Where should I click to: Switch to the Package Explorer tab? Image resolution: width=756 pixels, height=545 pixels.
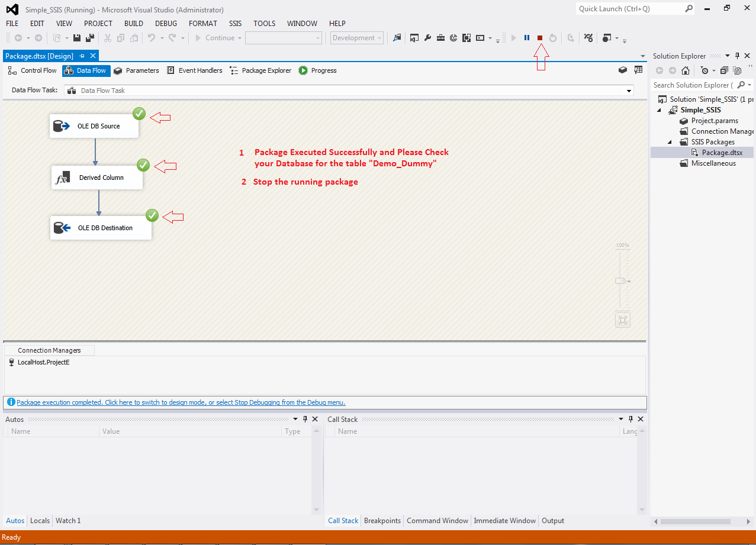click(261, 70)
